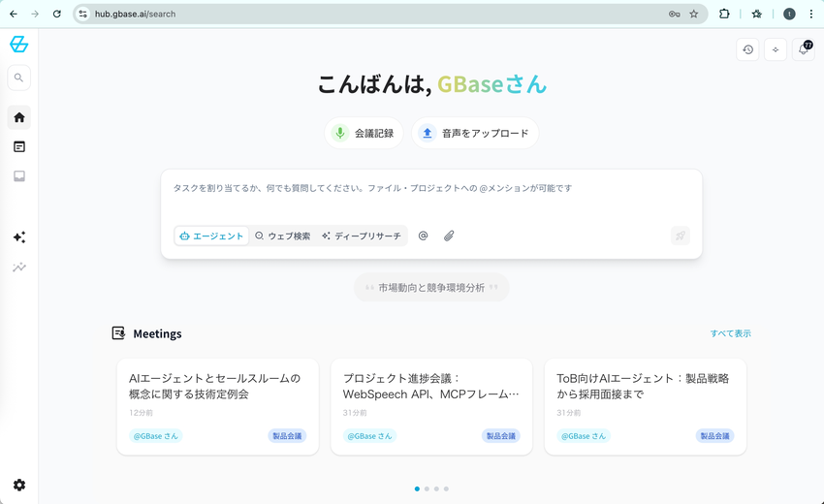Click the GBase logo in sidebar
Viewport: 824px width, 504px height.
click(x=19, y=45)
